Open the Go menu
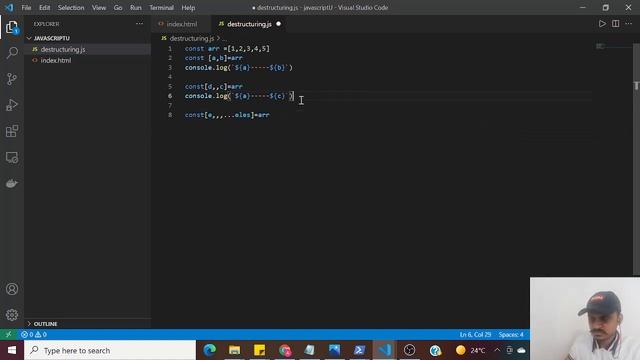 click(118, 7)
